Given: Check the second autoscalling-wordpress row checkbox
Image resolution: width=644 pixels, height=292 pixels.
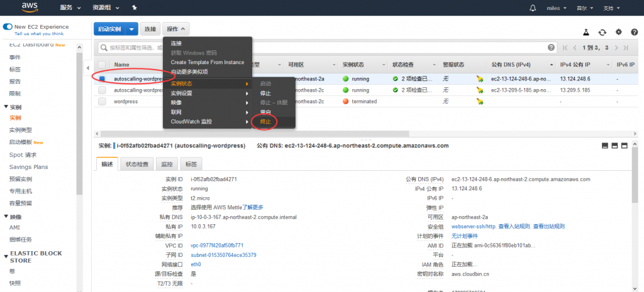Looking at the screenshot, I should coord(102,90).
